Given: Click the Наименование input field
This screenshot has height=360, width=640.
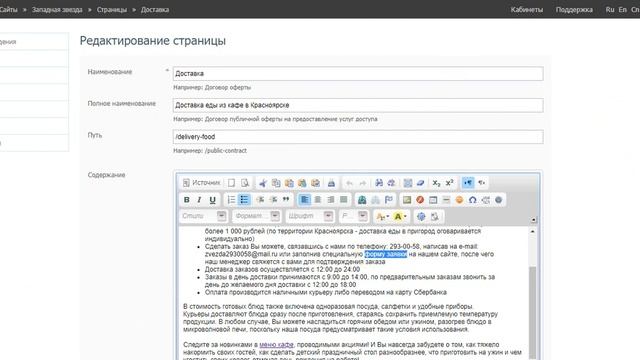Looking at the screenshot, I should [358, 73].
